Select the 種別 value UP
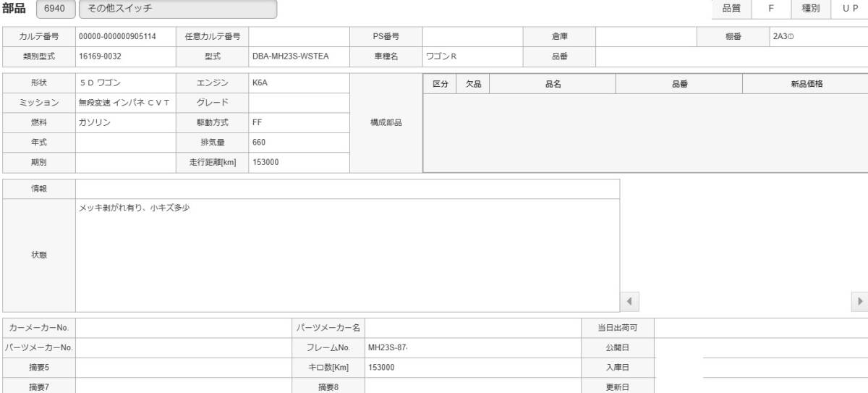This screenshot has height=393, width=868. tap(849, 10)
